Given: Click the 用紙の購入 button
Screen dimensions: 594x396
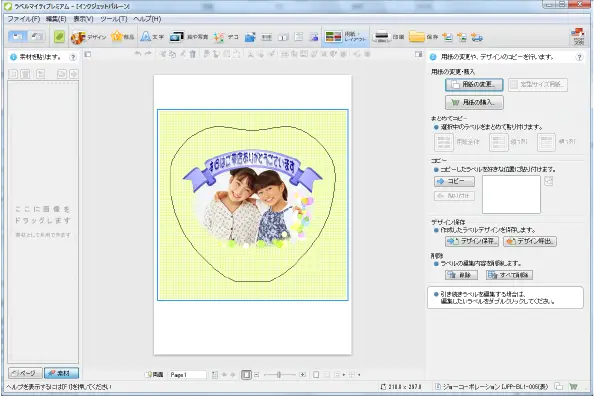Looking at the screenshot, I should (474, 102).
